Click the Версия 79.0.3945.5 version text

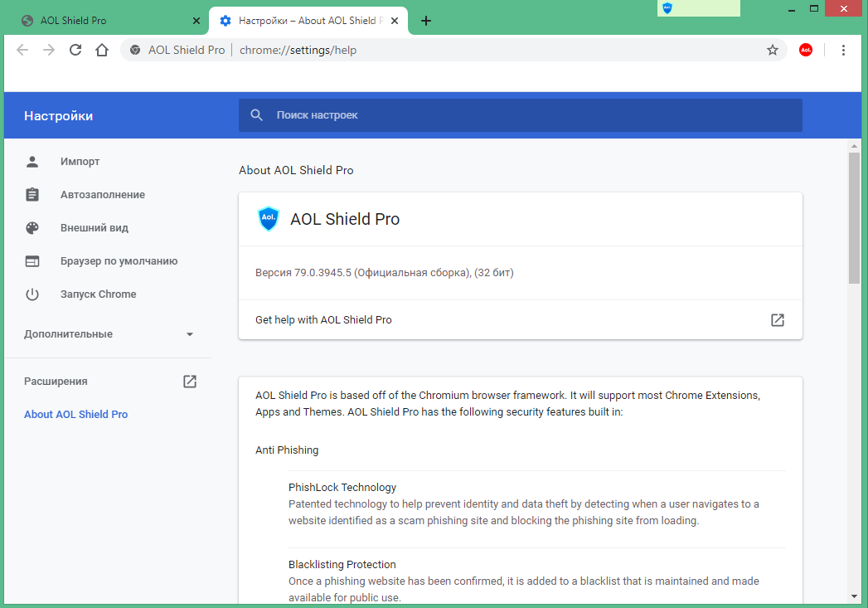point(384,272)
